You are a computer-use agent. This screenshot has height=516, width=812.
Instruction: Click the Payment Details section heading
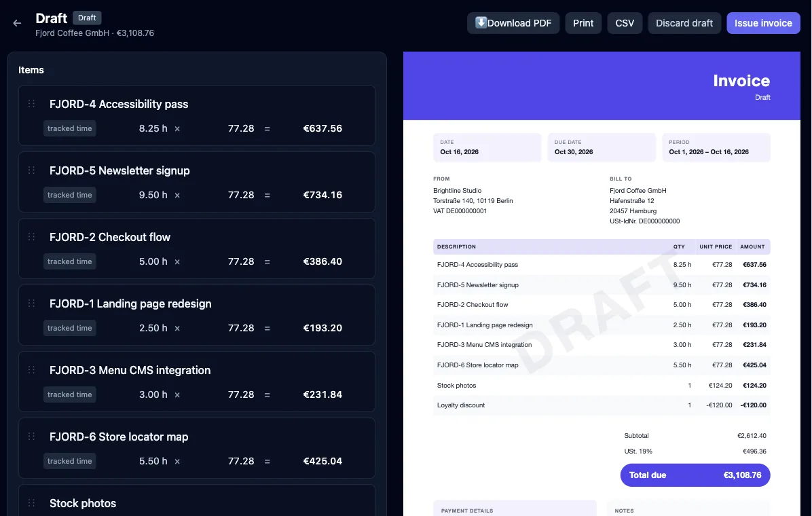pyautogui.click(x=467, y=511)
